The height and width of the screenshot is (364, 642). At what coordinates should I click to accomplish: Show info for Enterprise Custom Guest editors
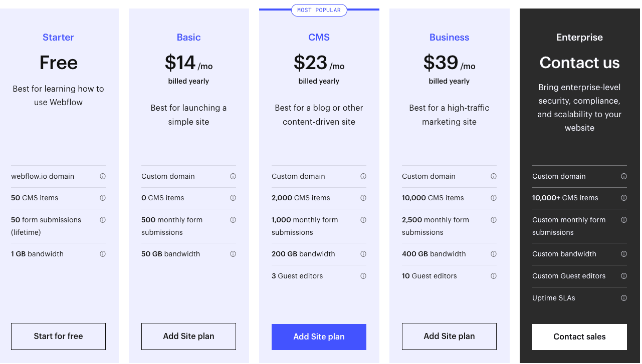tap(624, 276)
